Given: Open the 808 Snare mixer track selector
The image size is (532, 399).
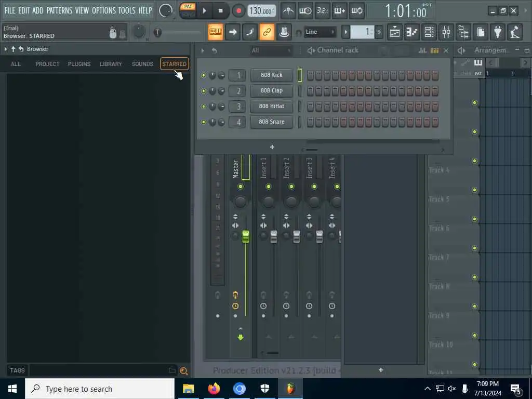Looking at the screenshot, I should 237,122.
